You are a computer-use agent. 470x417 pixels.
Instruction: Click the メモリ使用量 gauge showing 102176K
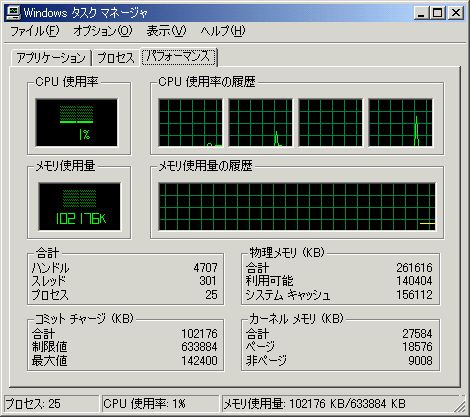(x=79, y=206)
